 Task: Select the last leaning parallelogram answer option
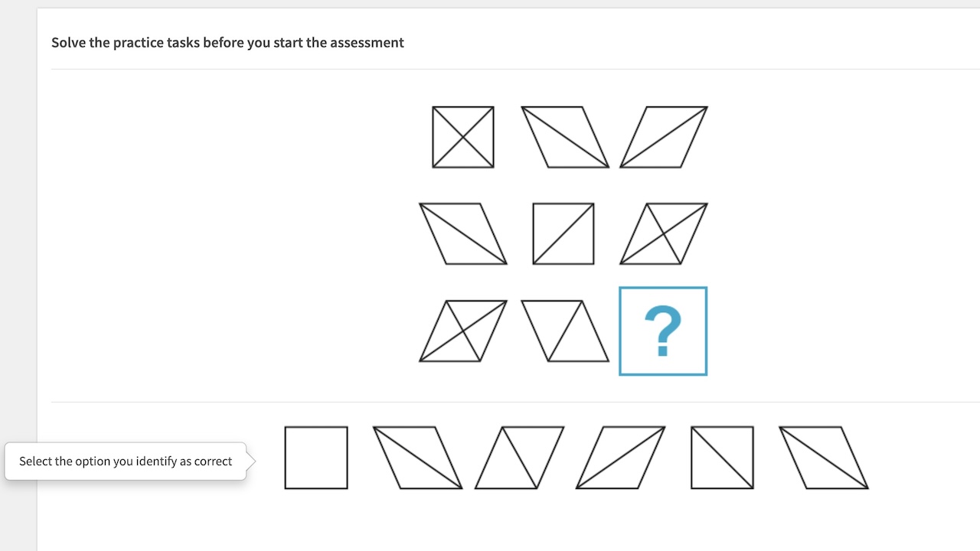click(823, 458)
